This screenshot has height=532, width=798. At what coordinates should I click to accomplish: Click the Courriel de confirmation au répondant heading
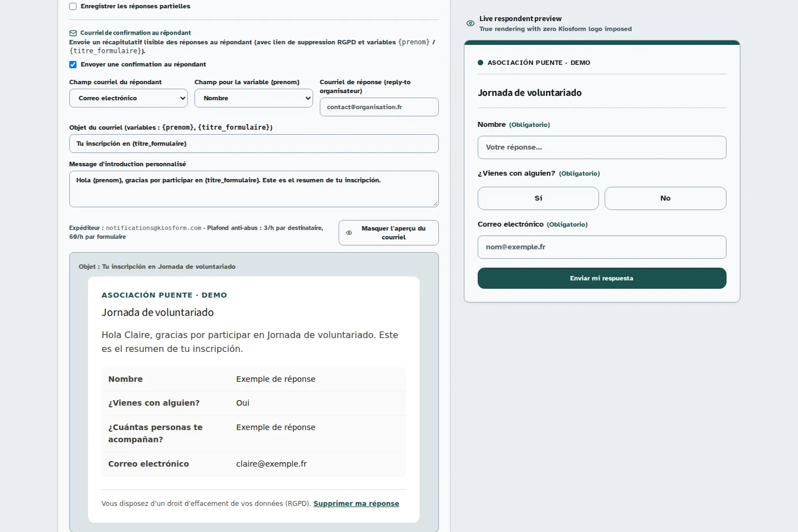pos(136,33)
